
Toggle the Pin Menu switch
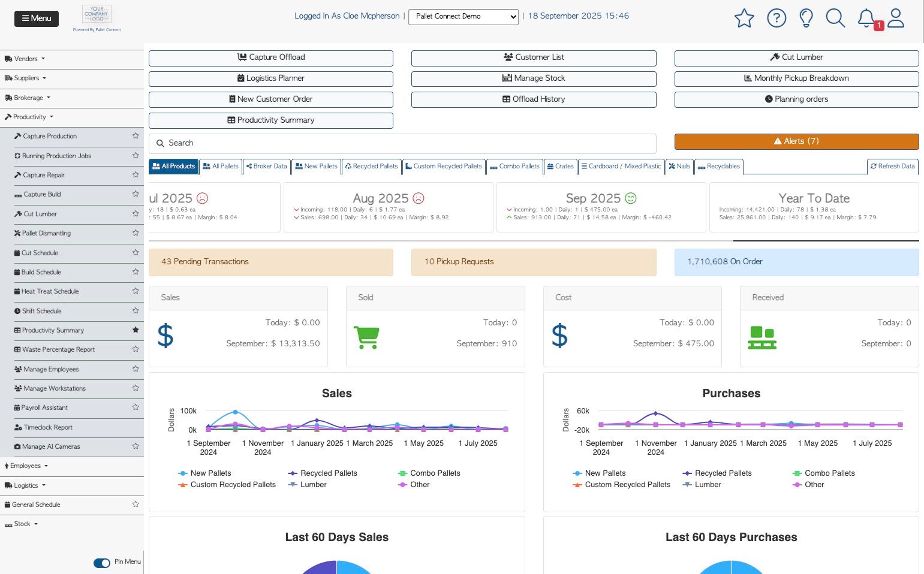point(102,563)
